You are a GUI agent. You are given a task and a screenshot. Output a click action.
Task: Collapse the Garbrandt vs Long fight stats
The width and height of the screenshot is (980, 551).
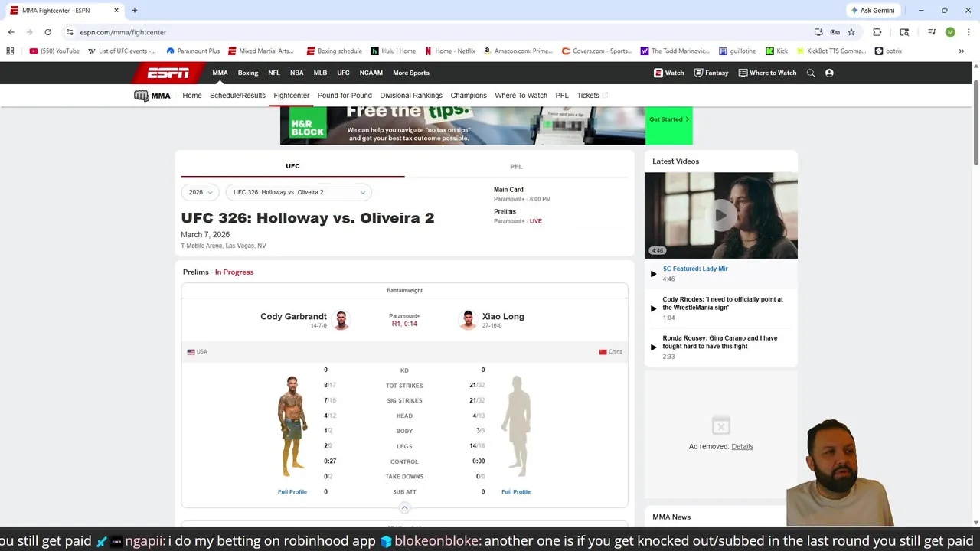(x=404, y=507)
